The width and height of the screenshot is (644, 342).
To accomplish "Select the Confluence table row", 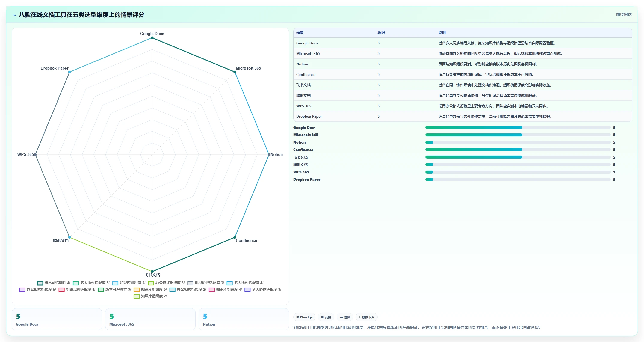I will coord(462,75).
